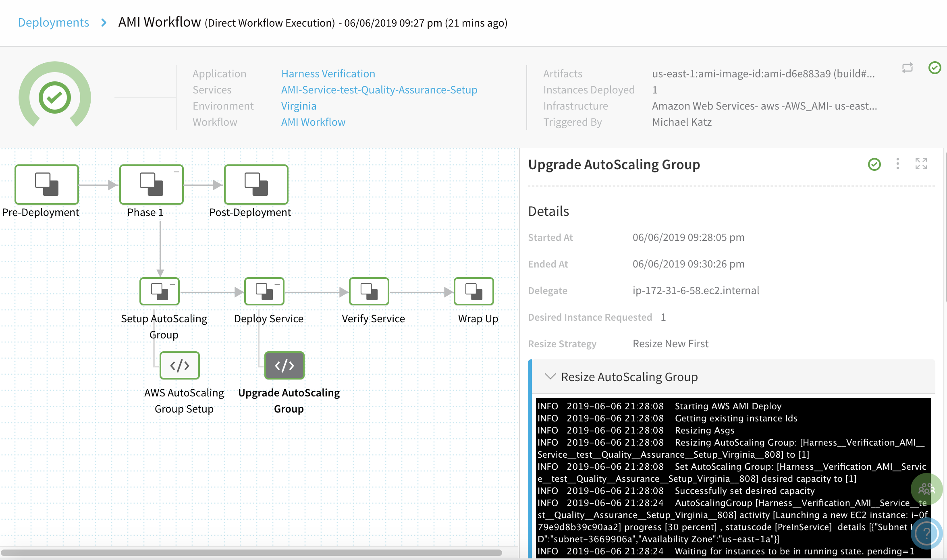Click the Infrastructure Amazon Web Services value
947x560 pixels.
click(764, 106)
